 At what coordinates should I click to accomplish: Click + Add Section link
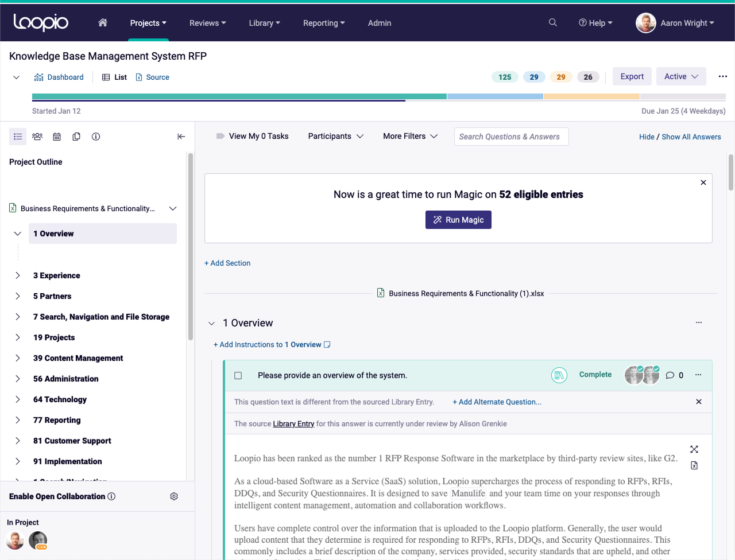point(227,263)
